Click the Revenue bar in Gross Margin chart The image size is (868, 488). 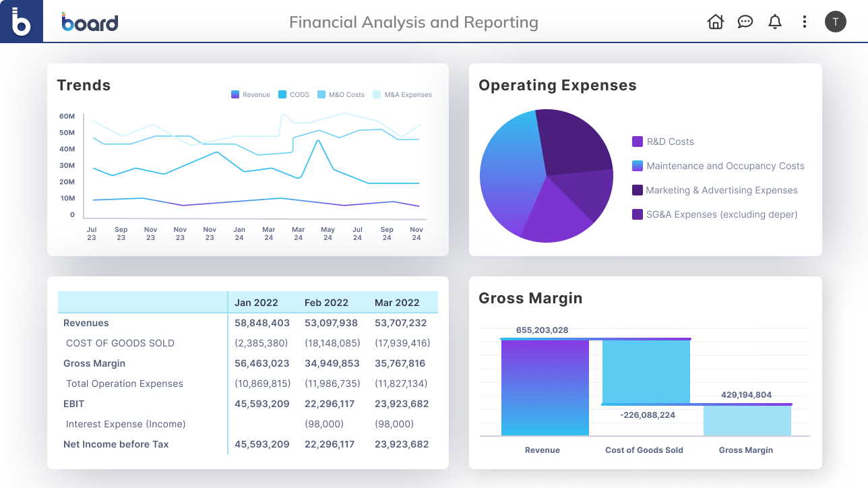coord(545,388)
